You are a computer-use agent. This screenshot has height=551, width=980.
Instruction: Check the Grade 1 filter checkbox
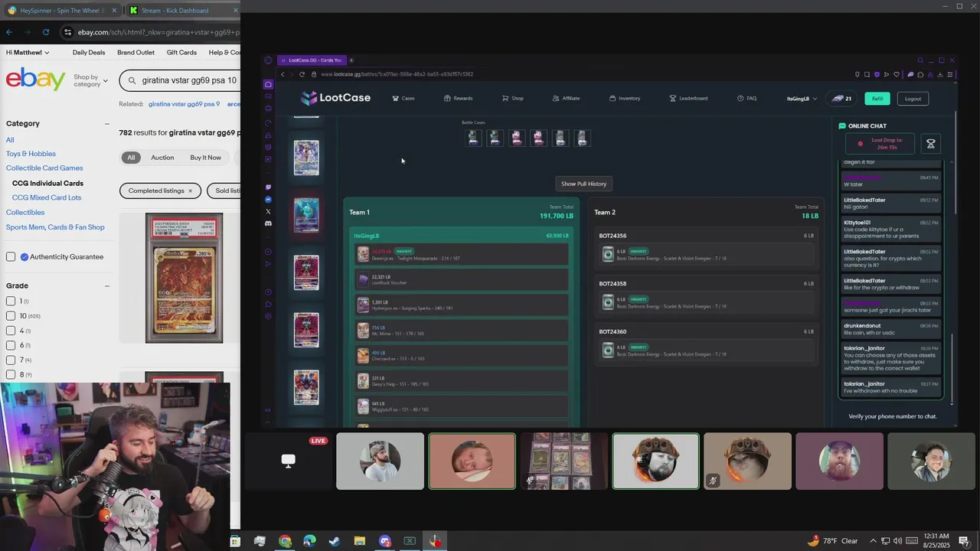coord(11,302)
